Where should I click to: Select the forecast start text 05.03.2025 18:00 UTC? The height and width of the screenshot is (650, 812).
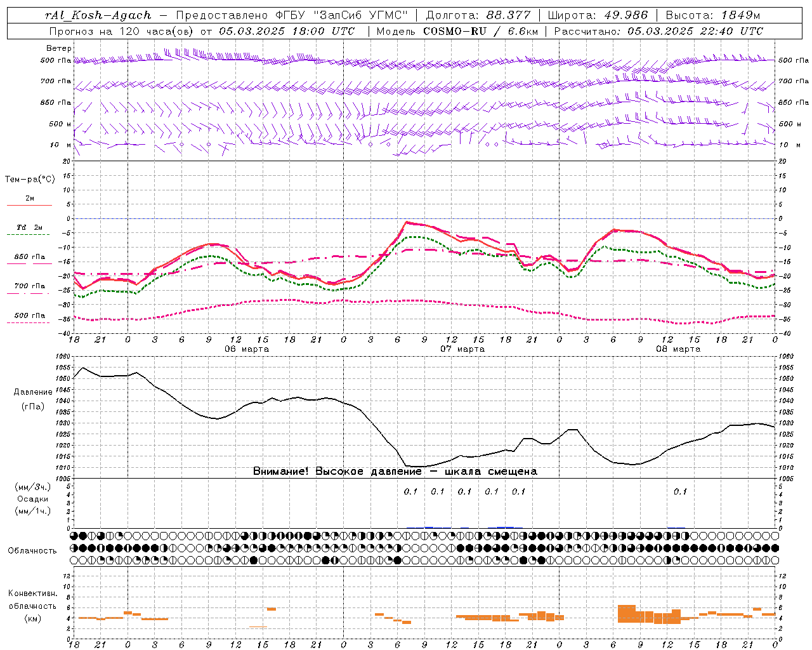click(287, 31)
